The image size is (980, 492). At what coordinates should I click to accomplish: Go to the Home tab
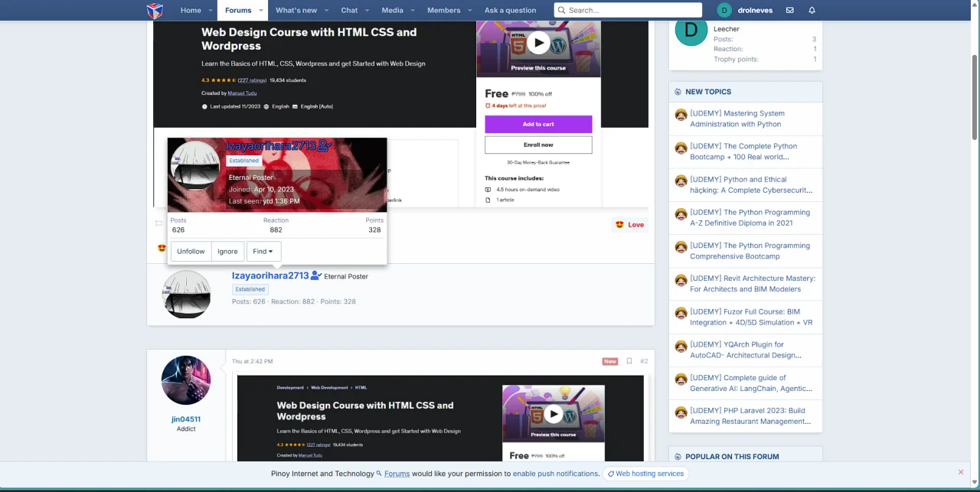[x=191, y=10]
